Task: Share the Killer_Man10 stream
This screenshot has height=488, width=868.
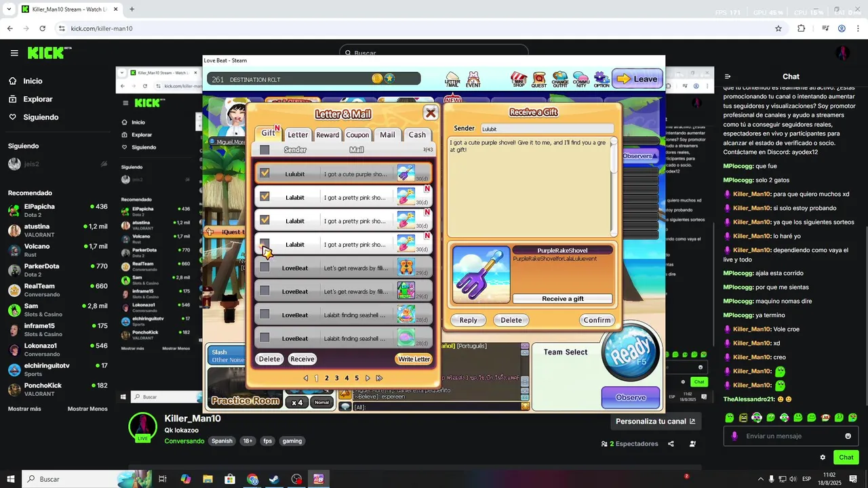Action: (x=671, y=444)
